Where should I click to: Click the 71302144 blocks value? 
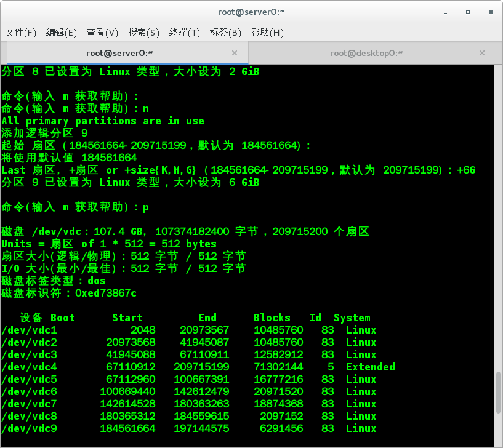click(278, 367)
